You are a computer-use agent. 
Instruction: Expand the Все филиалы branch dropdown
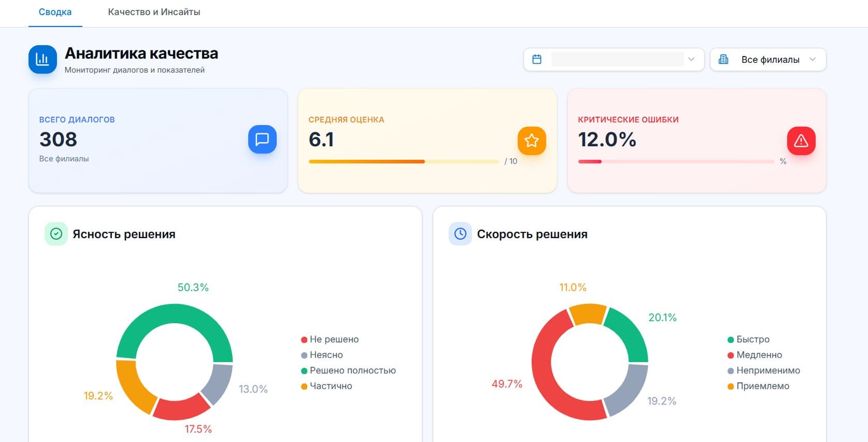pos(768,60)
